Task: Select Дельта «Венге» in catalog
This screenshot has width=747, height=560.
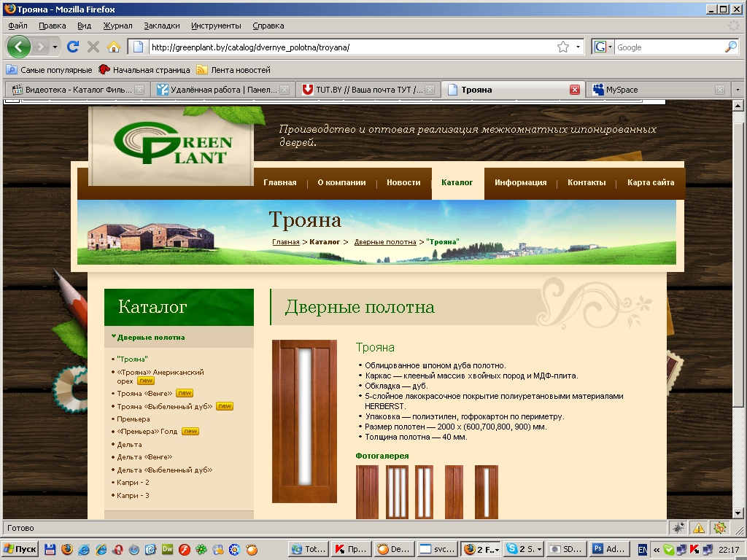Action: coord(144,456)
